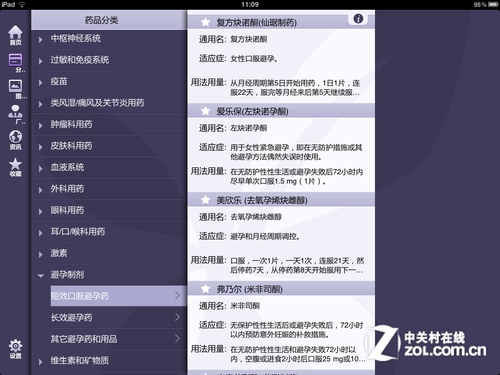The height and width of the screenshot is (375, 500).
Task: Click the 11:09 clock in status bar
Action: click(x=250, y=4)
